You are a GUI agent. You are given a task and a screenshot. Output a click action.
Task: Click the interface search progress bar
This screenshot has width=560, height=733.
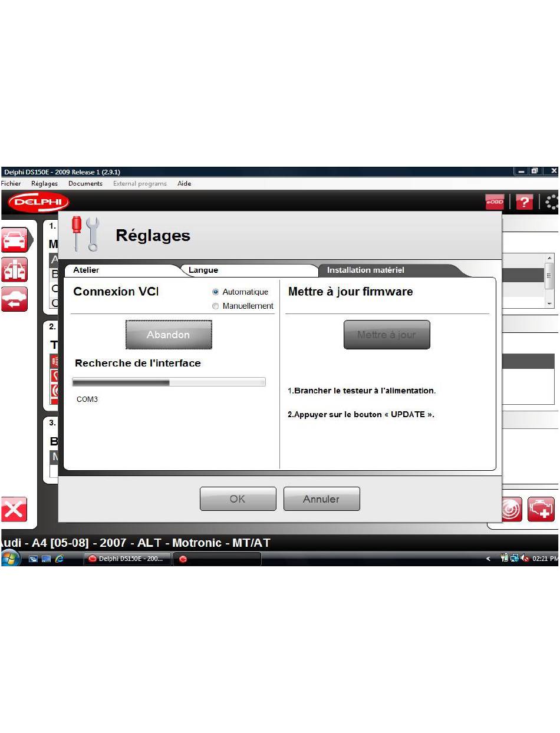click(x=169, y=382)
